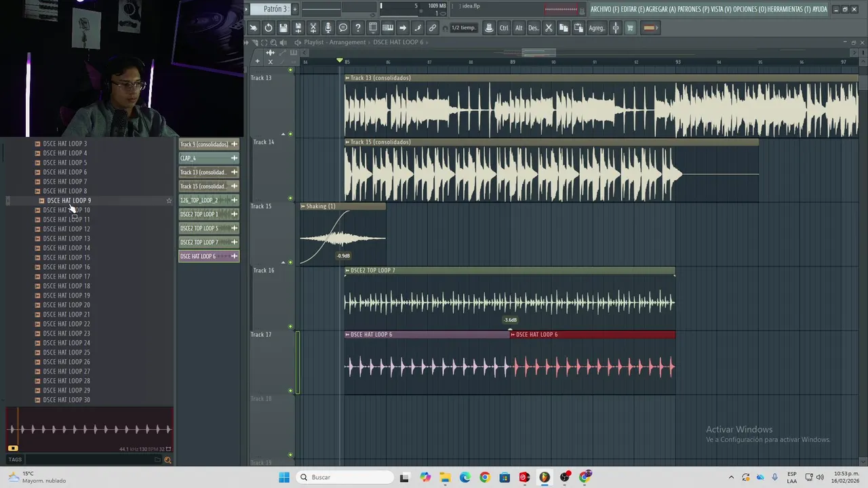The width and height of the screenshot is (868, 488).
Task: Click the Windows taskbar Buscar search box
Action: (346, 477)
